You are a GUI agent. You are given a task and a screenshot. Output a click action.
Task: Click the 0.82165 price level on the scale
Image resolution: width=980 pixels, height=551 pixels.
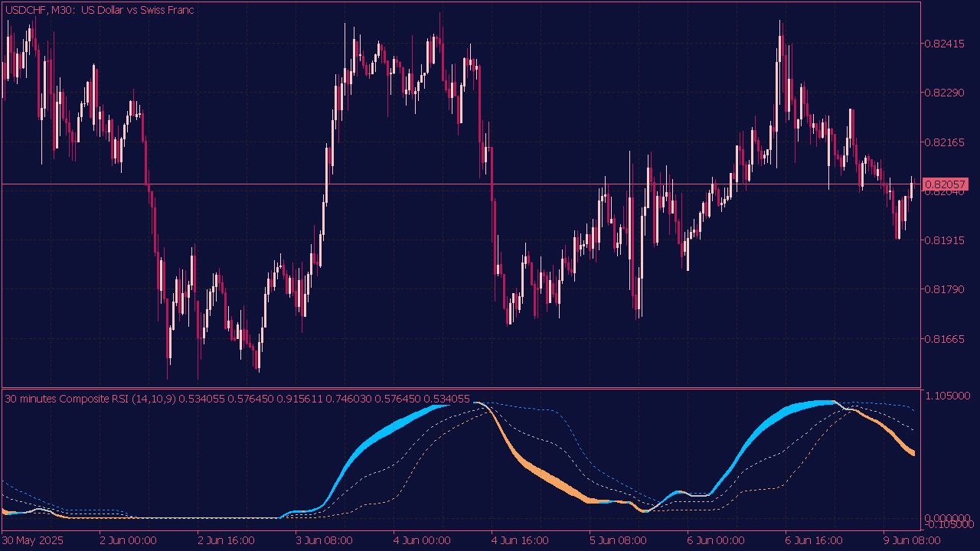click(945, 142)
